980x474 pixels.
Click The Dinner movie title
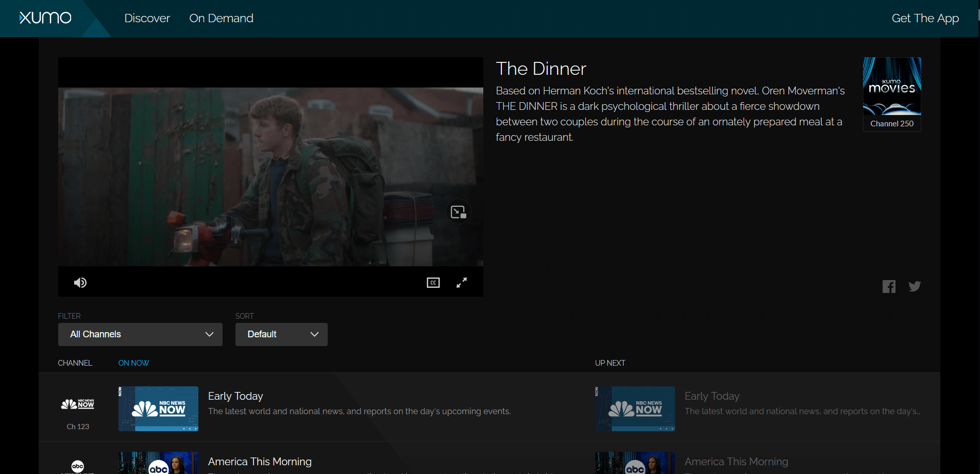click(541, 69)
